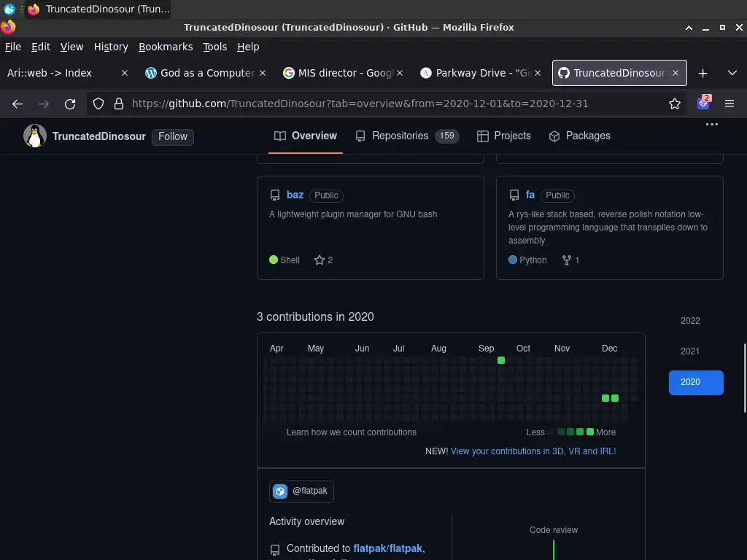Image resolution: width=747 pixels, height=560 pixels.
Task: Click the browser forward arrow
Action: (x=44, y=104)
